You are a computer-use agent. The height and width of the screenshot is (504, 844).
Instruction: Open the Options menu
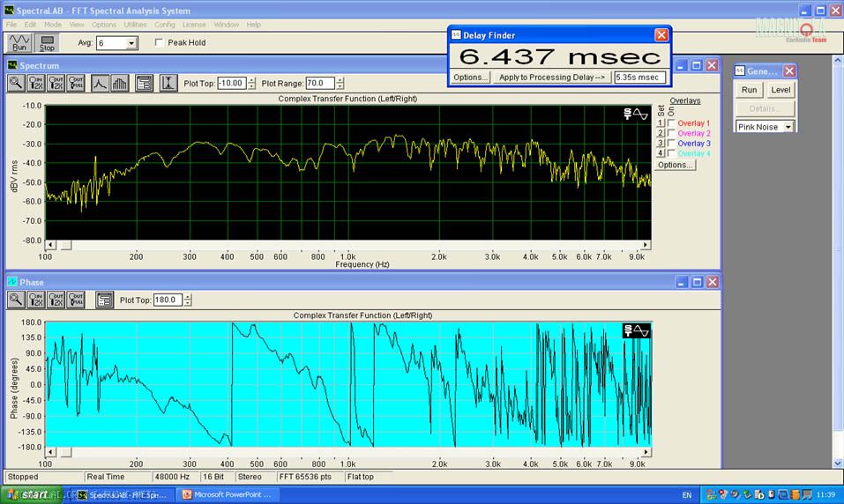click(104, 25)
